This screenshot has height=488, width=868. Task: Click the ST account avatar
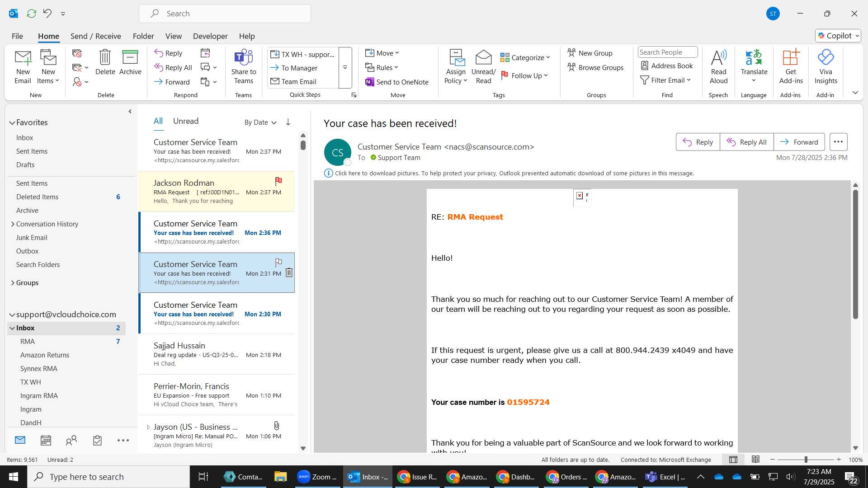[x=773, y=14]
